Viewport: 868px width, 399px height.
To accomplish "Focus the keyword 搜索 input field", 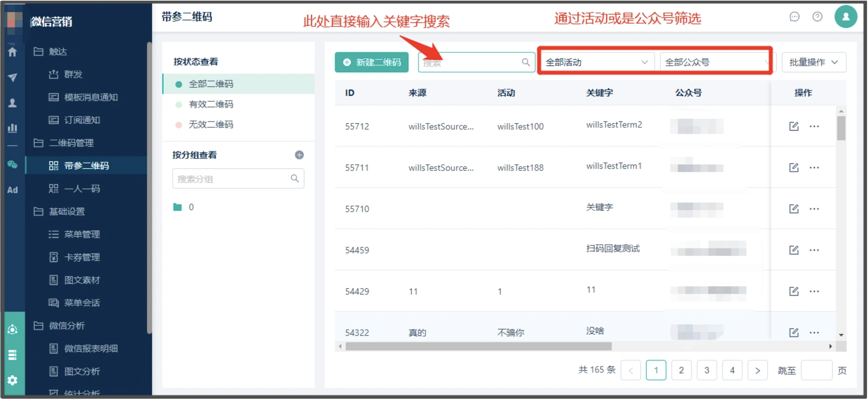I will [476, 62].
